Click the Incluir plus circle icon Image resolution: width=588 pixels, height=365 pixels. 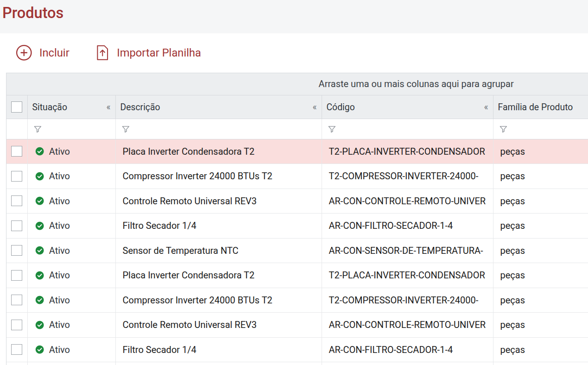[24, 53]
